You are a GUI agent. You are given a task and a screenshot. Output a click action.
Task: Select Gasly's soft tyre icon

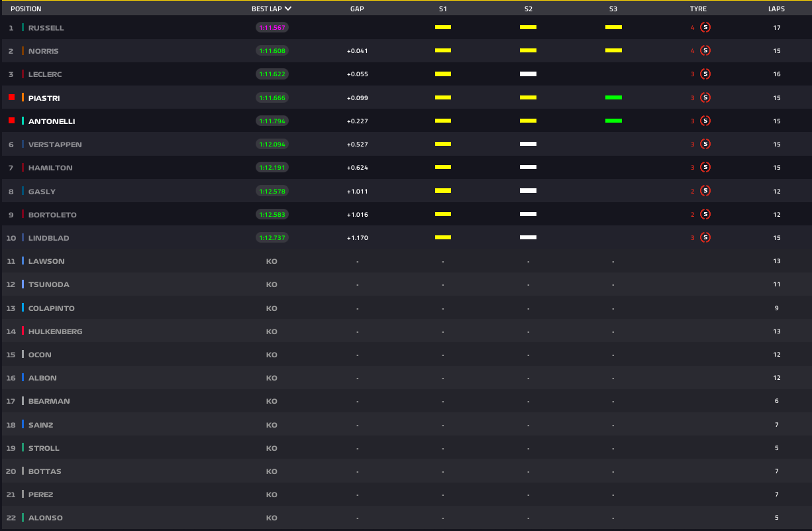pyautogui.click(x=705, y=191)
